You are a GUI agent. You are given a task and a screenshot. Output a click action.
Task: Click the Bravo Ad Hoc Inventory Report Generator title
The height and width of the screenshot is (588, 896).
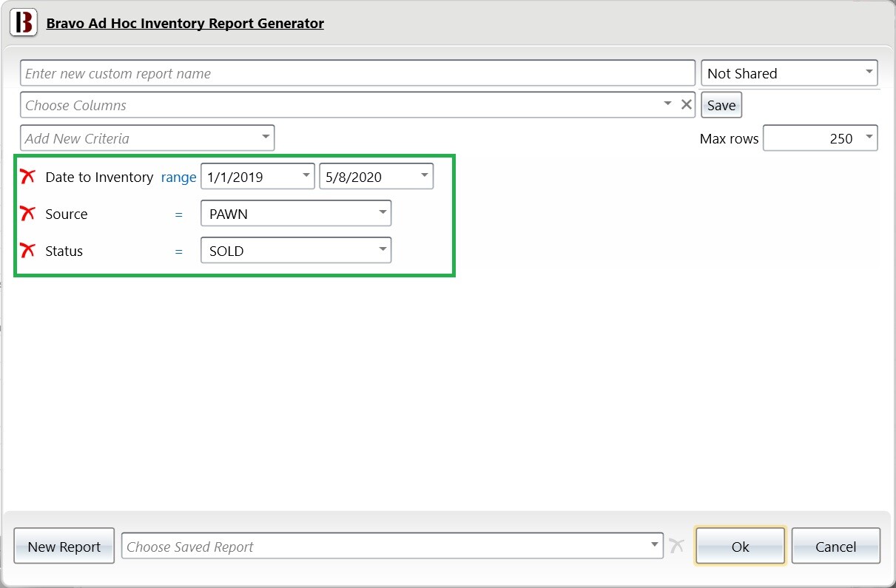point(185,23)
